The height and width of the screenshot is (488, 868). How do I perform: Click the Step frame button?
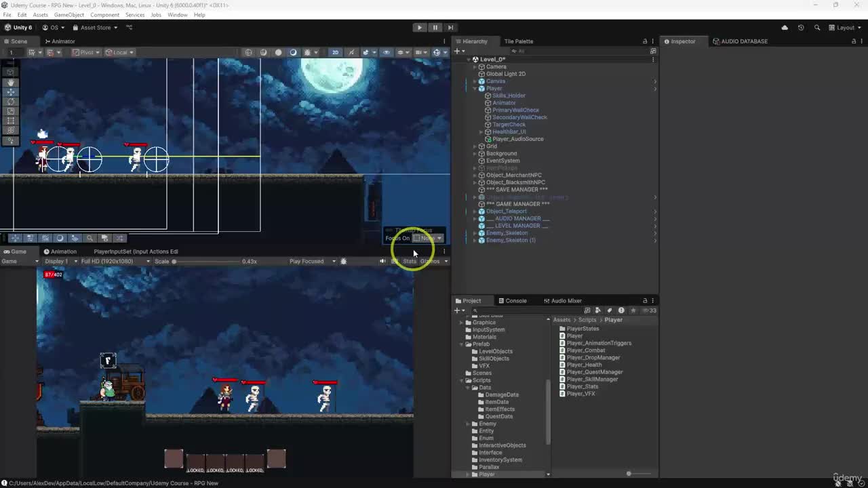pos(450,28)
